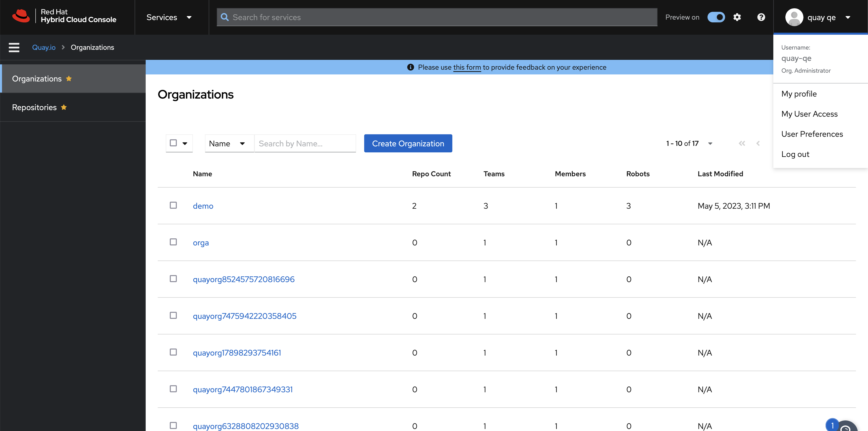Image resolution: width=868 pixels, height=431 pixels.
Task: Open the hamburger navigation menu icon
Action: pos(14,48)
